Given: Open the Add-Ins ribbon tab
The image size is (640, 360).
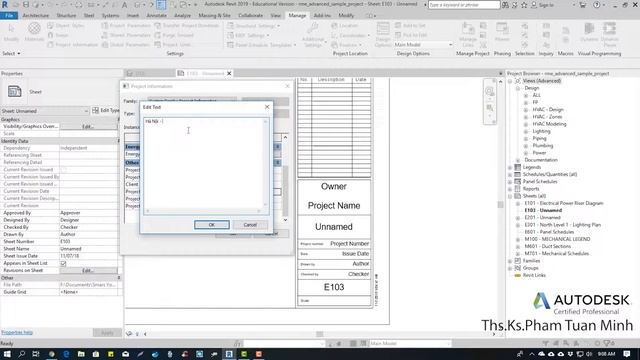Looking at the screenshot, I should pyautogui.click(x=322, y=16).
